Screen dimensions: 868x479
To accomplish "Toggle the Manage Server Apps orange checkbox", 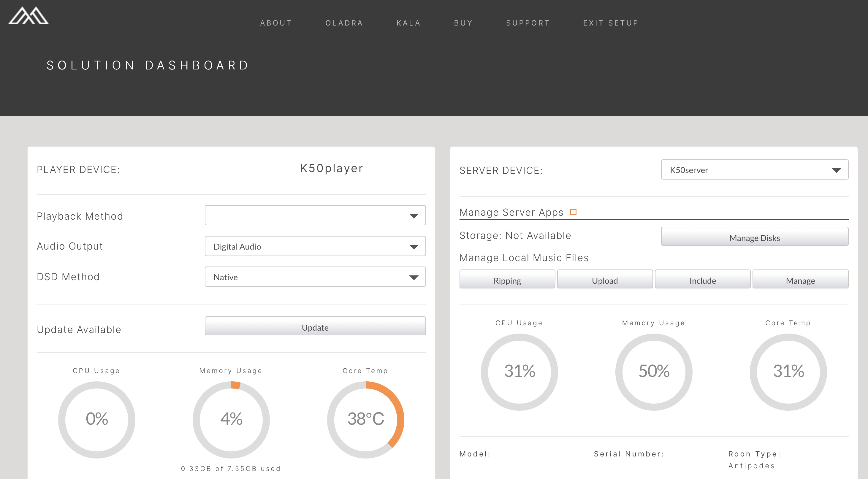I will (x=573, y=212).
